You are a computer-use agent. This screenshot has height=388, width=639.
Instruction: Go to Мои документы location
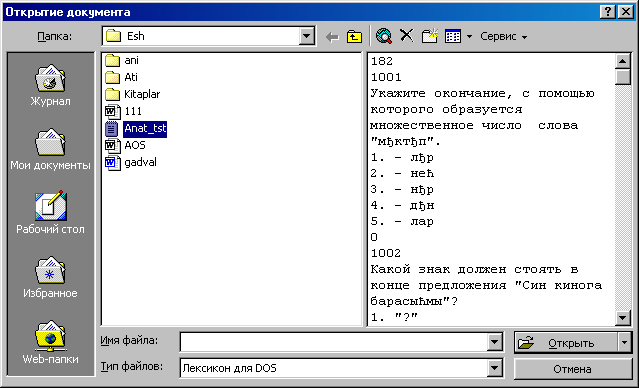click(50, 149)
